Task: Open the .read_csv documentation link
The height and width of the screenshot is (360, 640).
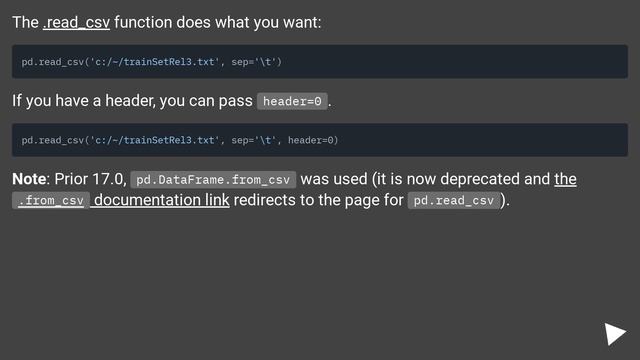Action: click(x=76, y=22)
